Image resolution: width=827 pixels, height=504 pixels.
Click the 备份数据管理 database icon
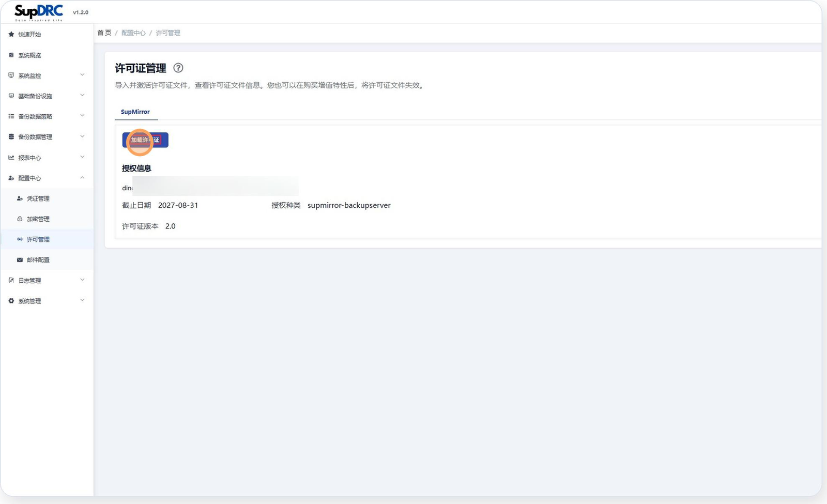click(11, 137)
